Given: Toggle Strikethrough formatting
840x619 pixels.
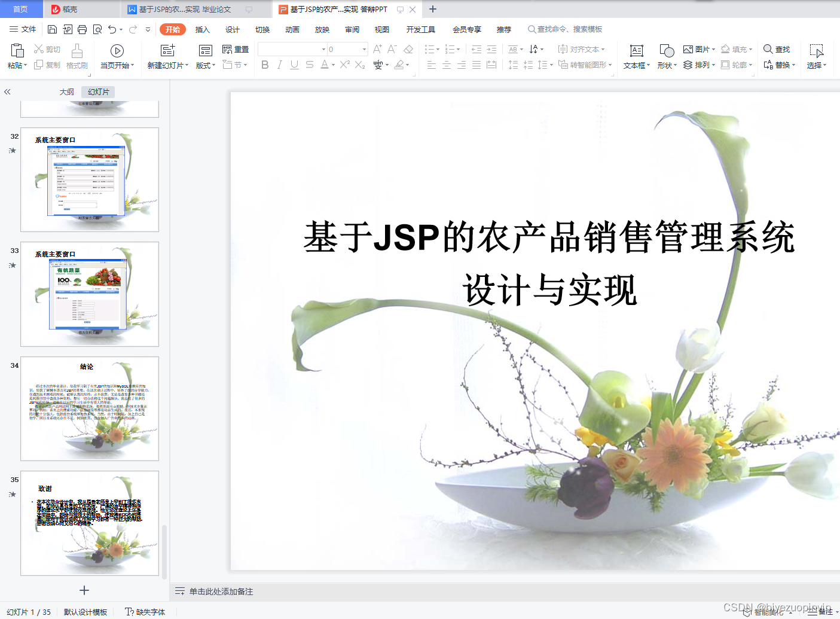Looking at the screenshot, I should [309, 65].
